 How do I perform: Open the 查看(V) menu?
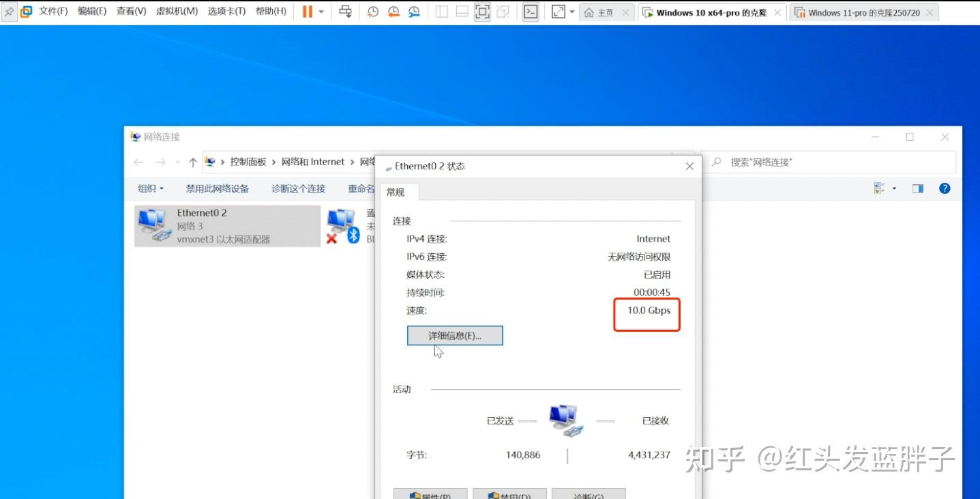coord(131,12)
